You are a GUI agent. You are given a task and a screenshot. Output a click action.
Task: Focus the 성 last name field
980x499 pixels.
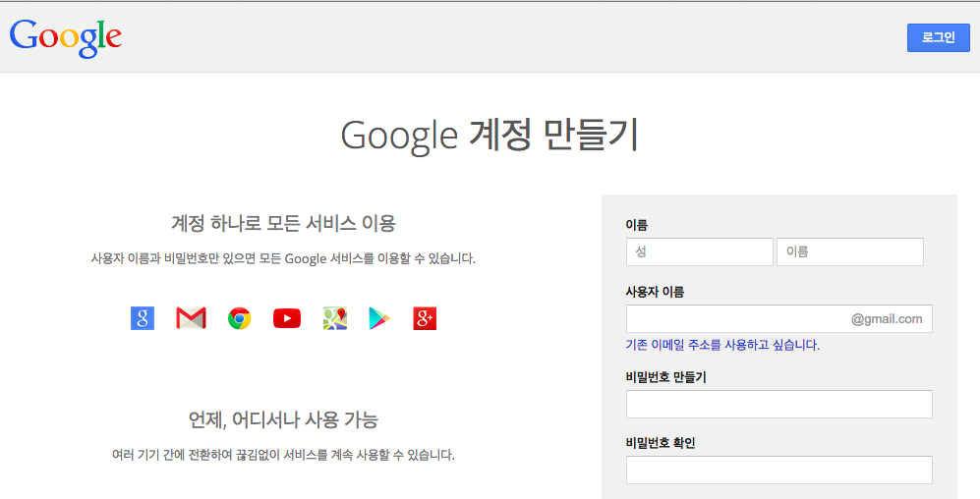coord(700,251)
